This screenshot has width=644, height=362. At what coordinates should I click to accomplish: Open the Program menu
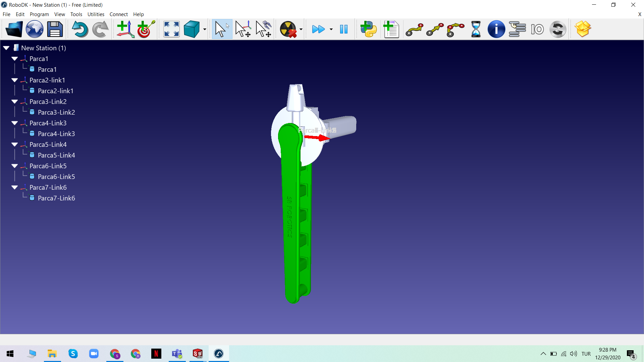click(x=39, y=14)
